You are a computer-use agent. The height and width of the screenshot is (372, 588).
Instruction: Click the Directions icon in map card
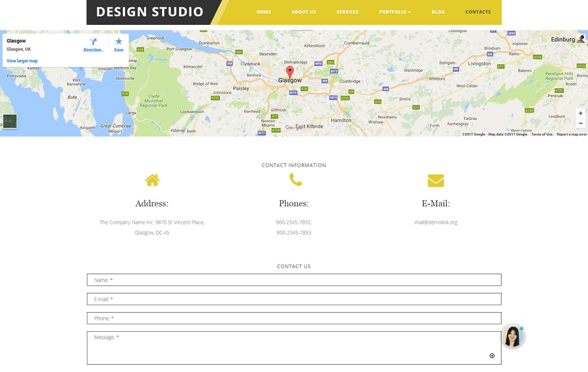[93, 42]
